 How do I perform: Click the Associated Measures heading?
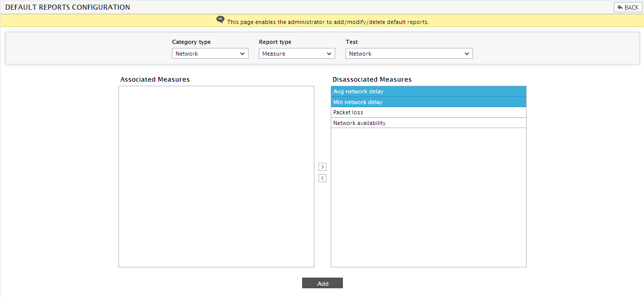(x=155, y=80)
